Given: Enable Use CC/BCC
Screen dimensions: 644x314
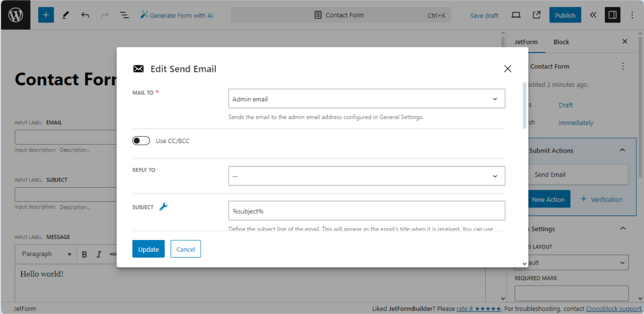Looking at the screenshot, I should coord(141,140).
